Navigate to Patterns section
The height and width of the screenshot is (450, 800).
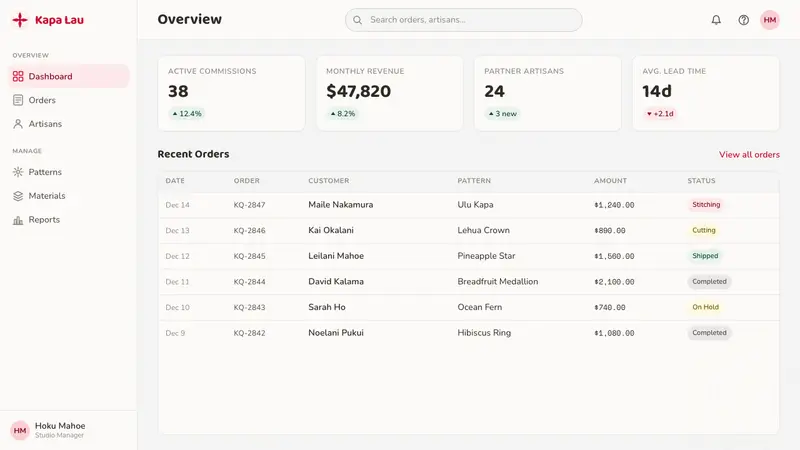click(x=69, y=172)
